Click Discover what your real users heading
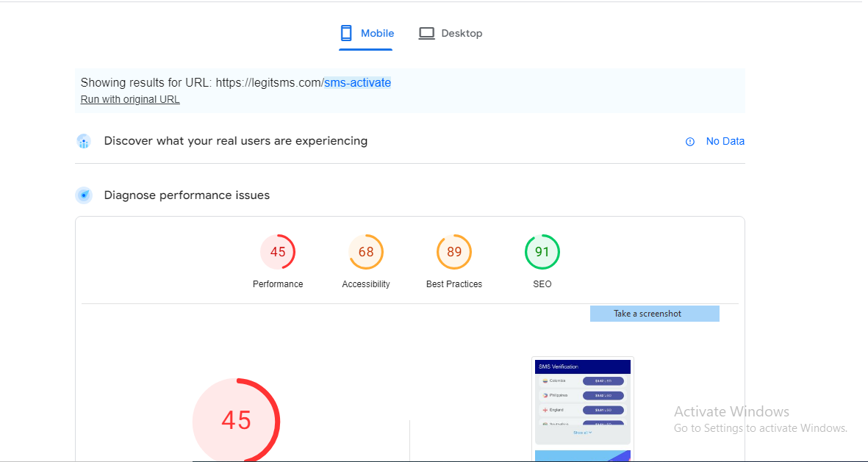 236,141
